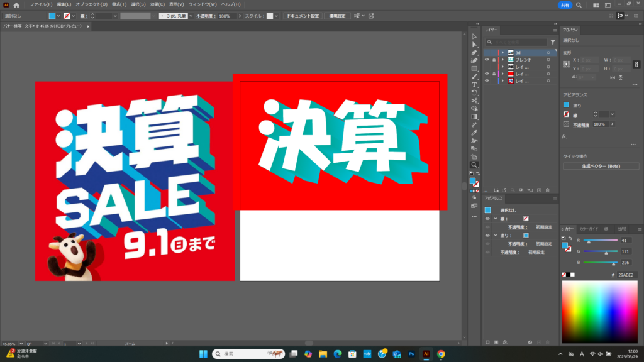
Task: Select the Type tool in the toolbar
Action: (x=474, y=84)
